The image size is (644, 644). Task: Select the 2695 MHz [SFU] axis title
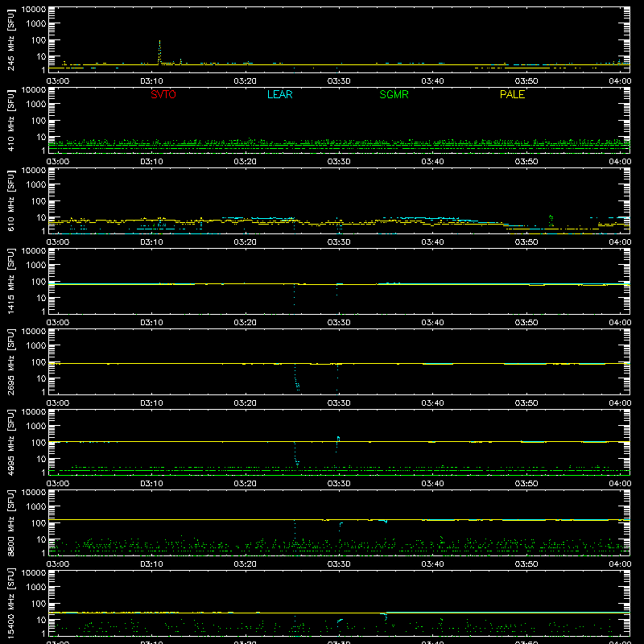click(x=11, y=361)
